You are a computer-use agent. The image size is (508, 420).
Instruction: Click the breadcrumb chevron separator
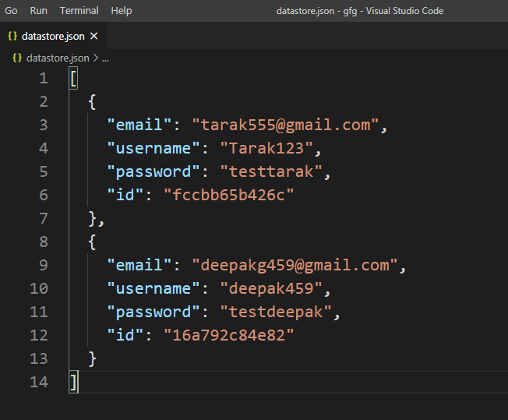96,58
